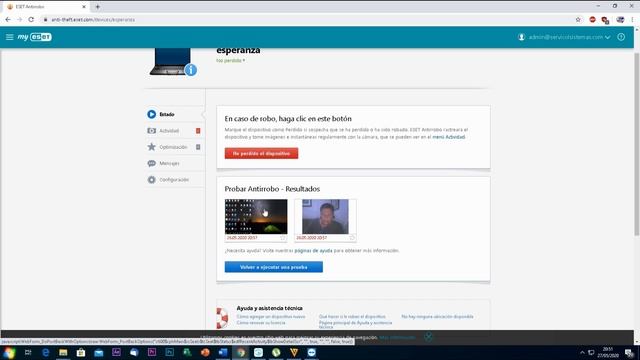Open 'Página principal de Ayuda y asistencia técnica' link
640x360 pixels.
pyautogui.click(x=355, y=324)
